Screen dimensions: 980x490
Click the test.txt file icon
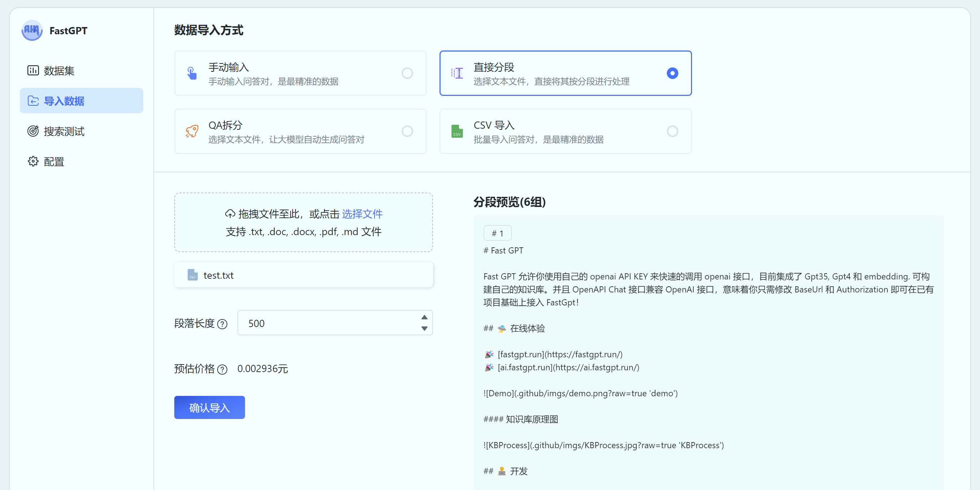tap(193, 275)
